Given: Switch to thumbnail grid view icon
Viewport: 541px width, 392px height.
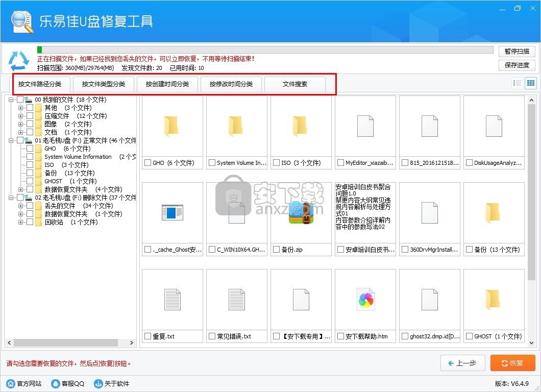Looking at the screenshot, I should click(531, 83).
